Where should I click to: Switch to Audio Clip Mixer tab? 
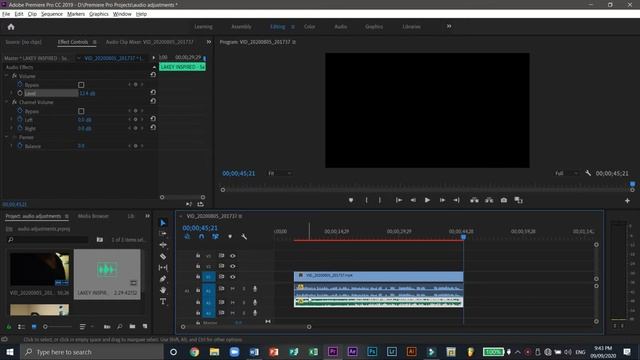coord(149,42)
